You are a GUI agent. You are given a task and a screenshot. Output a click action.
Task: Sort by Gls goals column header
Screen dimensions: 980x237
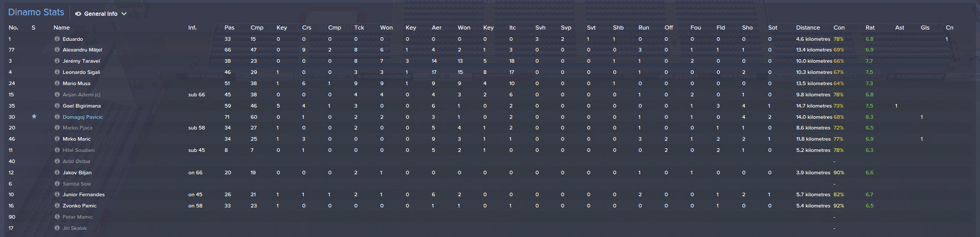click(x=925, y=28)
